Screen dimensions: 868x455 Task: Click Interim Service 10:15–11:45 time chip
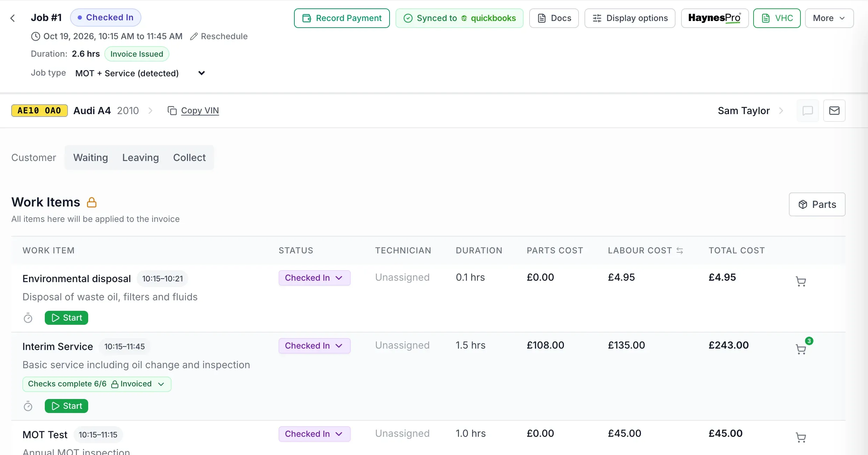(124, 346)
